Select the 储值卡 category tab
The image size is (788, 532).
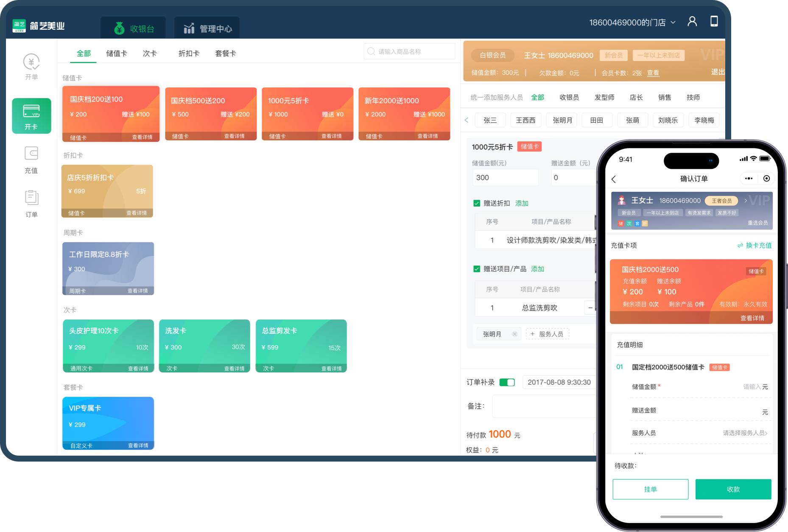(x=117, y=53)
